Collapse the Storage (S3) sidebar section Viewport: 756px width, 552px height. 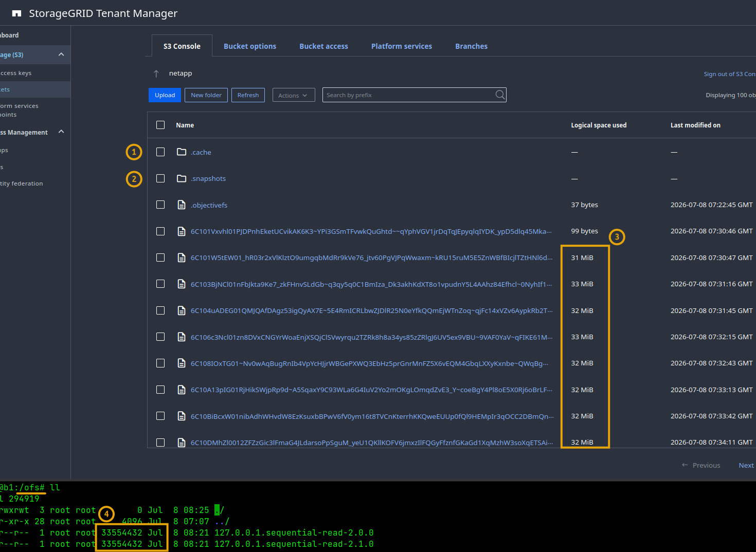[x=61, y=54]
